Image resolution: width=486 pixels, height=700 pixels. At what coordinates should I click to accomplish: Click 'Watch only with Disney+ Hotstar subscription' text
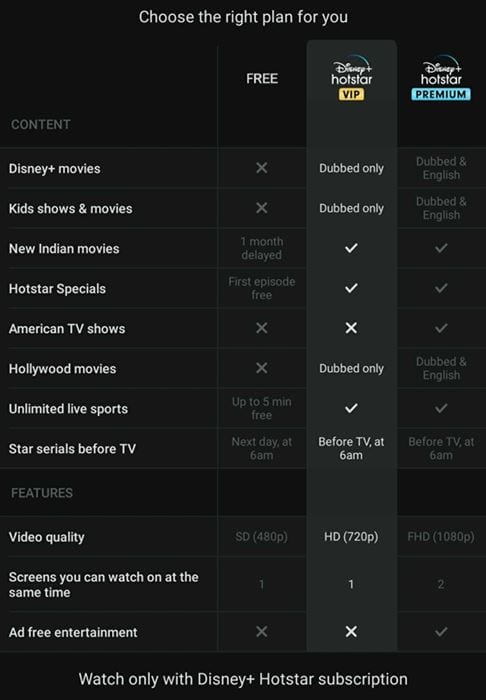tap(243, 679)
